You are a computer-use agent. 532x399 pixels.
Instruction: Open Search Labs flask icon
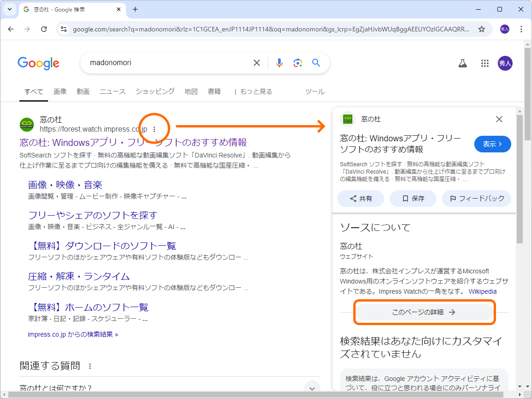pyautogui.click(x=462, y=63)
